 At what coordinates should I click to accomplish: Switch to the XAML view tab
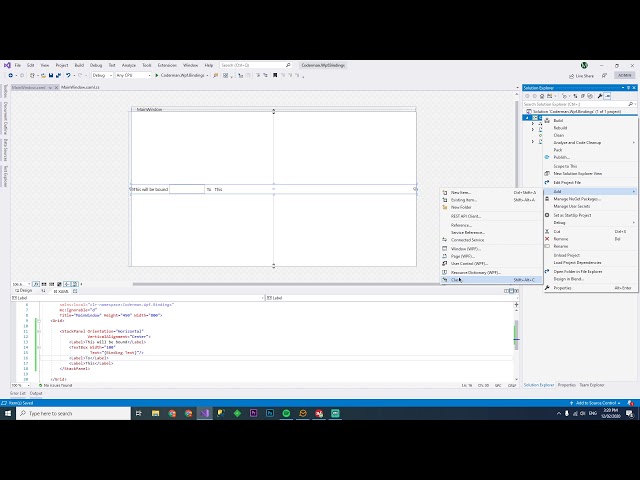point(61,291)
